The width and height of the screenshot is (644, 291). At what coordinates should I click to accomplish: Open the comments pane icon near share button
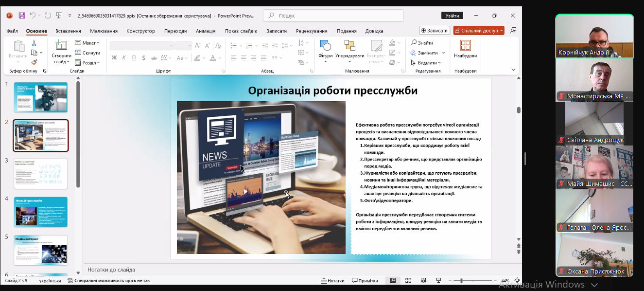click(x=513, y=30)
